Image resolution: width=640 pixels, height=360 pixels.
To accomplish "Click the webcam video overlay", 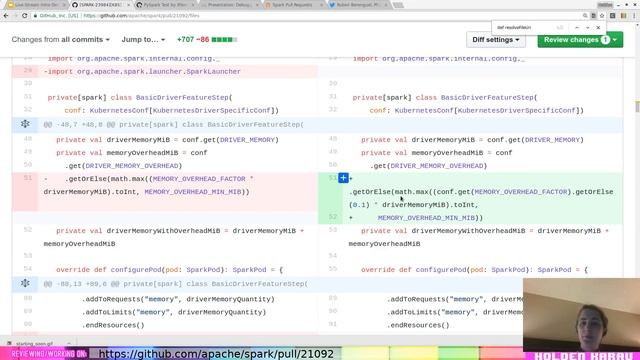I will tap(581, 314).
